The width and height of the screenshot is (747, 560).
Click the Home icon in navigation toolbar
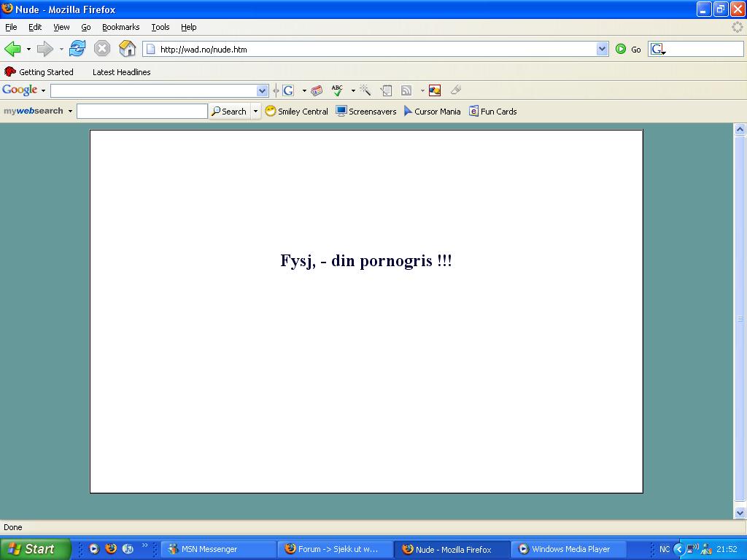tap(128, 49)
